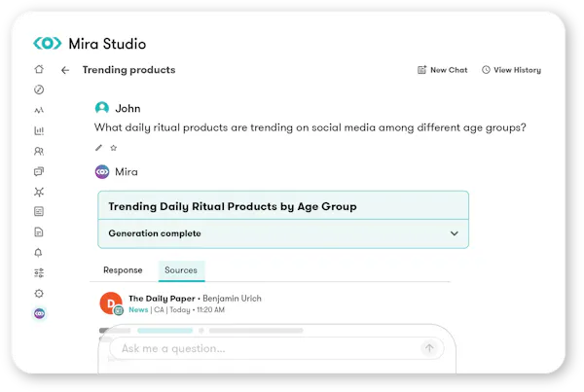The width and height of the screenshot is (584, 392).
Task: Click the Mira avatar in the chat
Action: coord(102,172)
